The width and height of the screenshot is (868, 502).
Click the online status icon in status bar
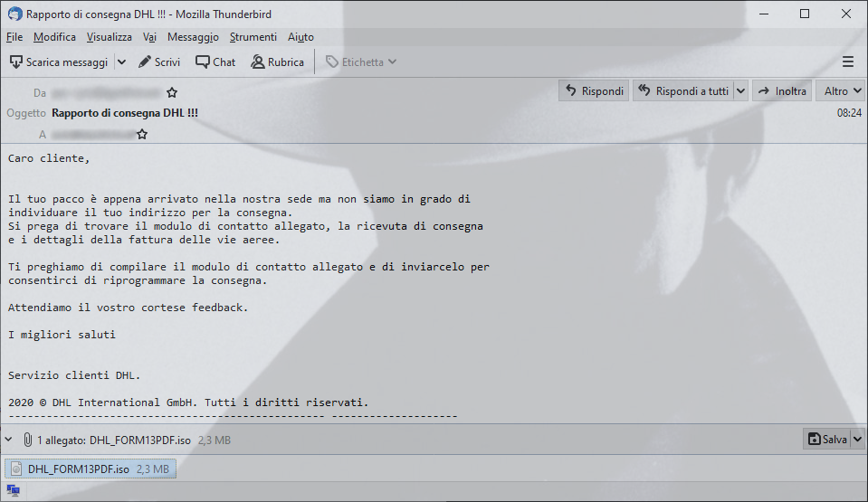[x=13, y=490]
